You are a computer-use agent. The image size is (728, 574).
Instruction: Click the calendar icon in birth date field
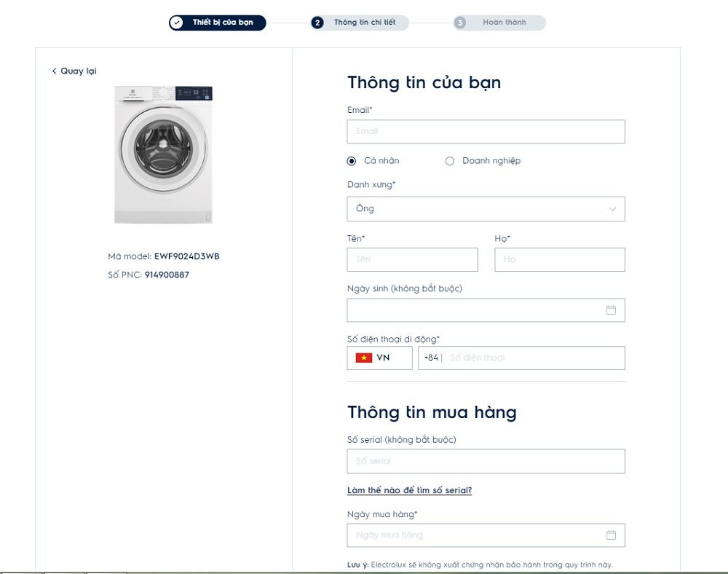click(611, 310)
